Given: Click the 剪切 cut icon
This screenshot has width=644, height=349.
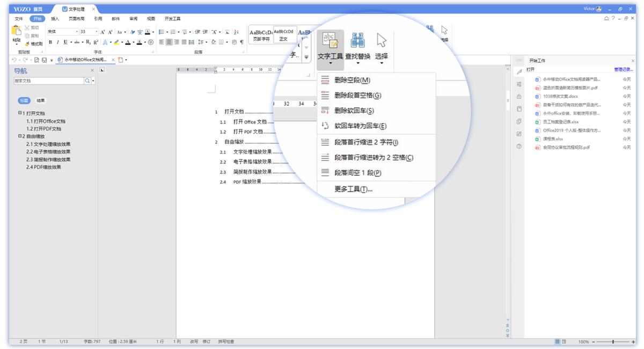Looking at the screenshot, I should point(30,27).
